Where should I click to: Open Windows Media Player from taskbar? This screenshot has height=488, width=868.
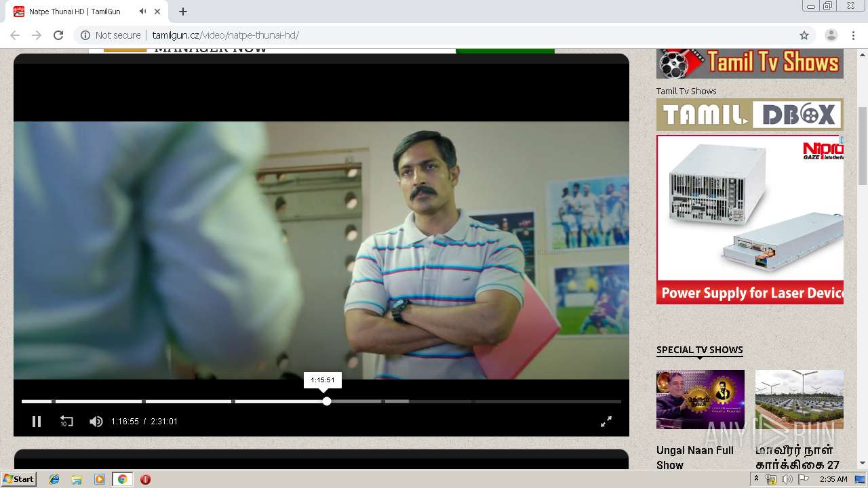coord(99,479)
